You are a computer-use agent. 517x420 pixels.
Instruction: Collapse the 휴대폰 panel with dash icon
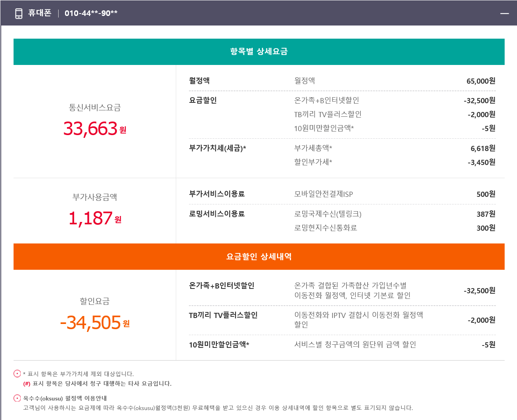click(x=505, y=14)
